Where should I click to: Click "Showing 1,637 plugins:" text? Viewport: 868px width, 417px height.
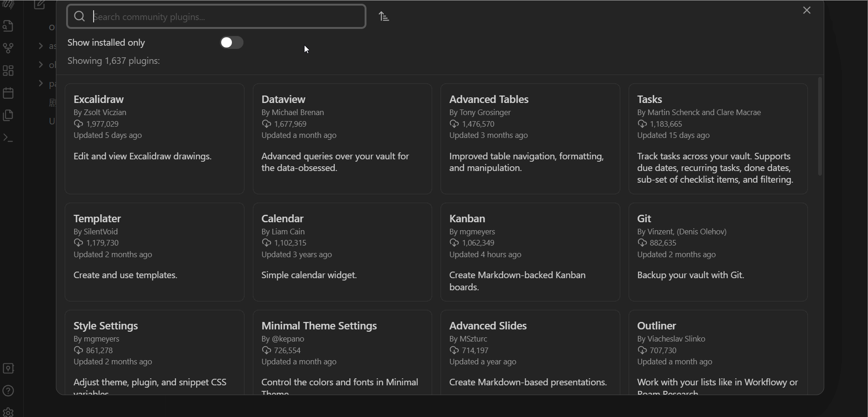(x=114, y=61)
